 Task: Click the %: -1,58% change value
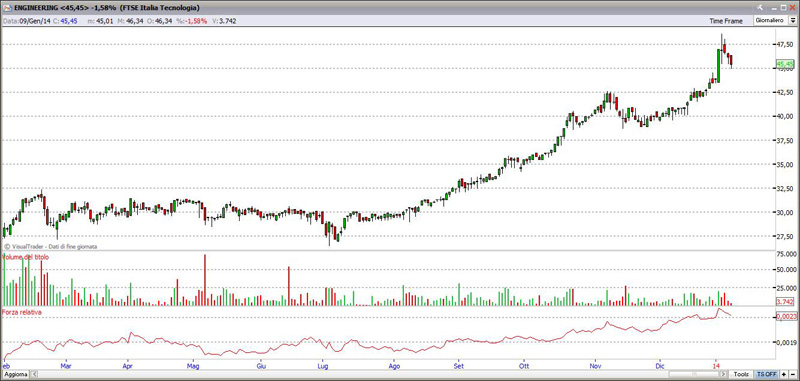(x=191, y=21)
